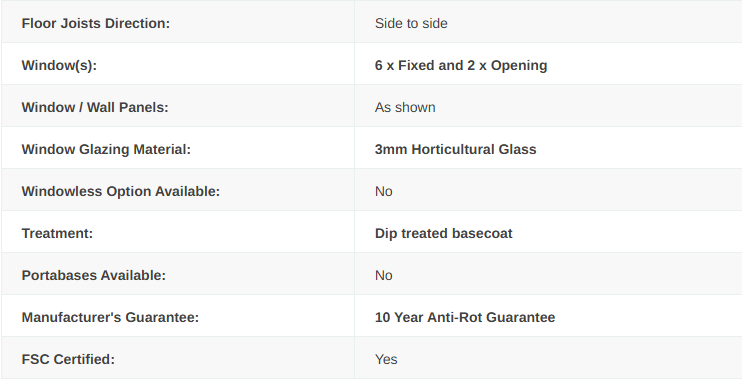Image resolution: width=742 pixels, height=379 pixels.
Task: Click the Manufacturer's Guarantee label
Action: point(110,317)
